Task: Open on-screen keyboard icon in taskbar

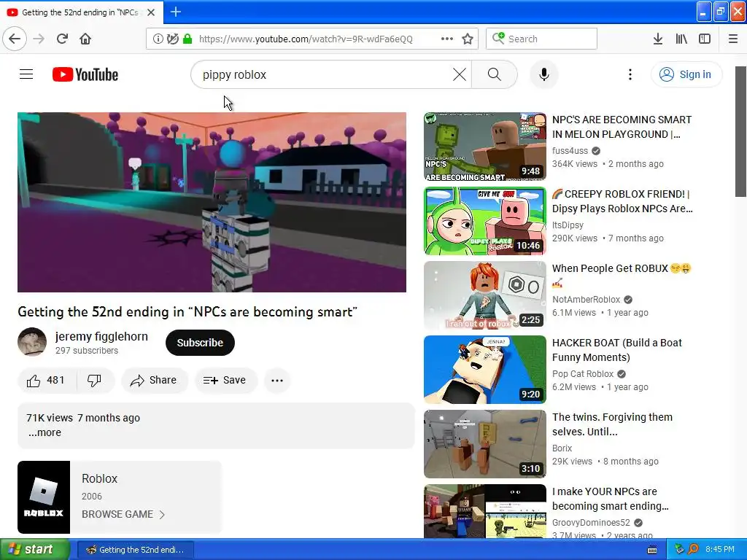Action: pyautogui.click(x=652, y=550)
